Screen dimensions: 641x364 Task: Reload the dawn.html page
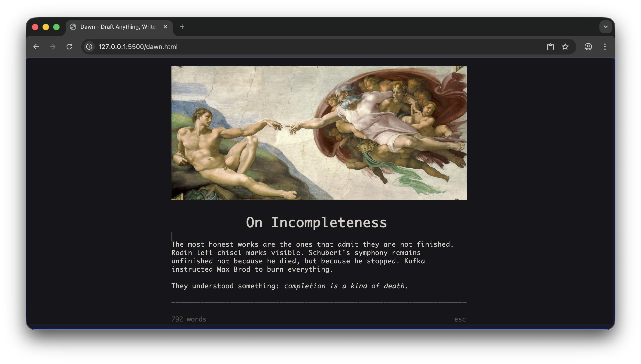(69, 47)
